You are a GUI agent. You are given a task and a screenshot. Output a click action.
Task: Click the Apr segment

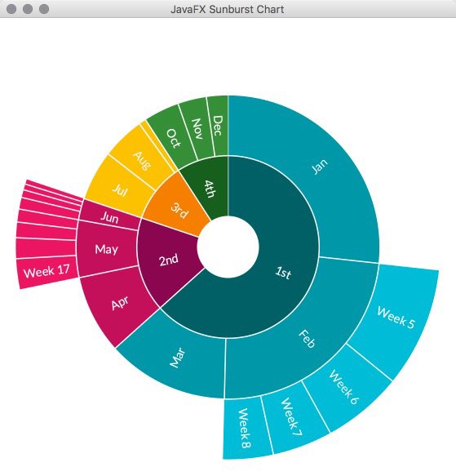pos(120,303)
